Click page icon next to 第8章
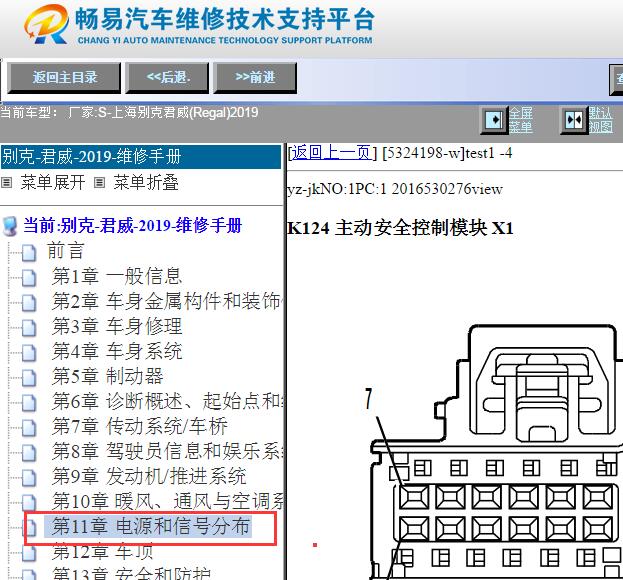 click(x=29, y=453)
